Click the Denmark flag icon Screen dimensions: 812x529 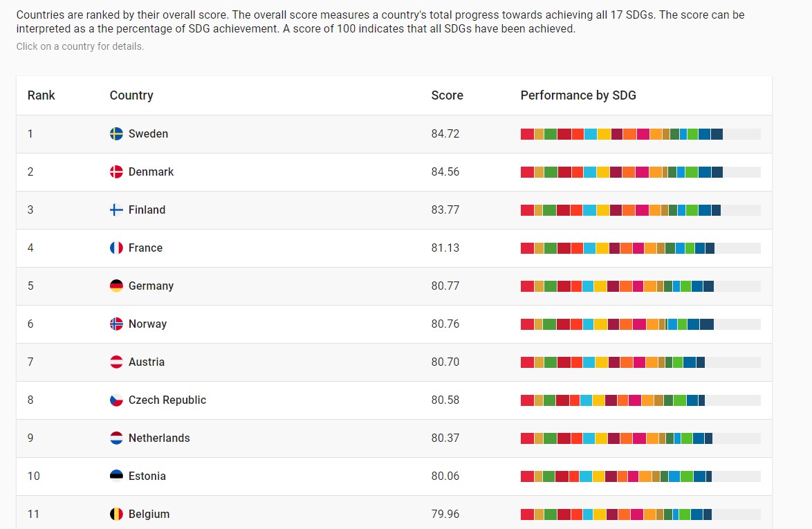point(116,171)
